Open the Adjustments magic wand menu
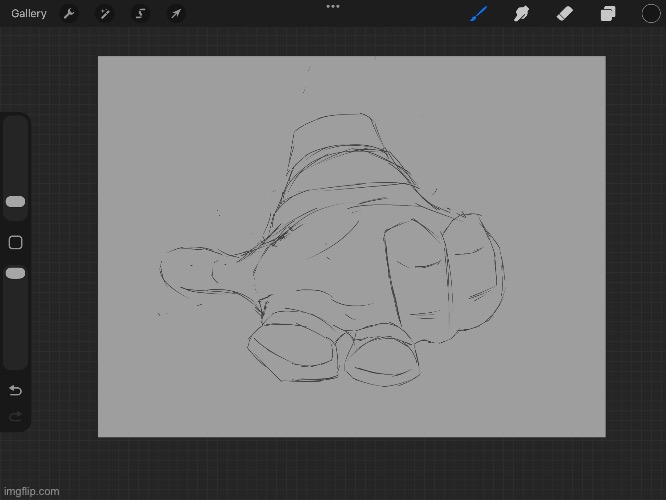 pyautogui.click(x=105, y=14)
